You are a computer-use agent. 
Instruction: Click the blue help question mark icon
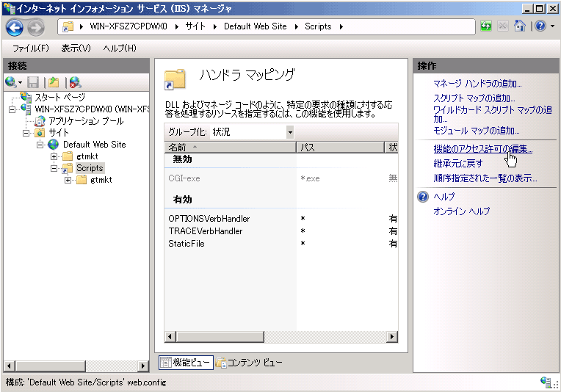pos(540,26)
